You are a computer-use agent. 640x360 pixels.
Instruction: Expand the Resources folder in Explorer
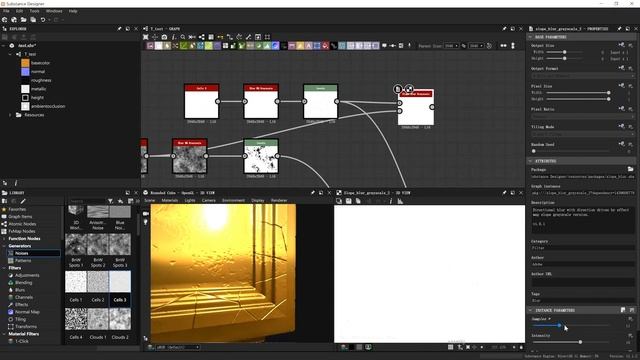click(x=10, y=115)
